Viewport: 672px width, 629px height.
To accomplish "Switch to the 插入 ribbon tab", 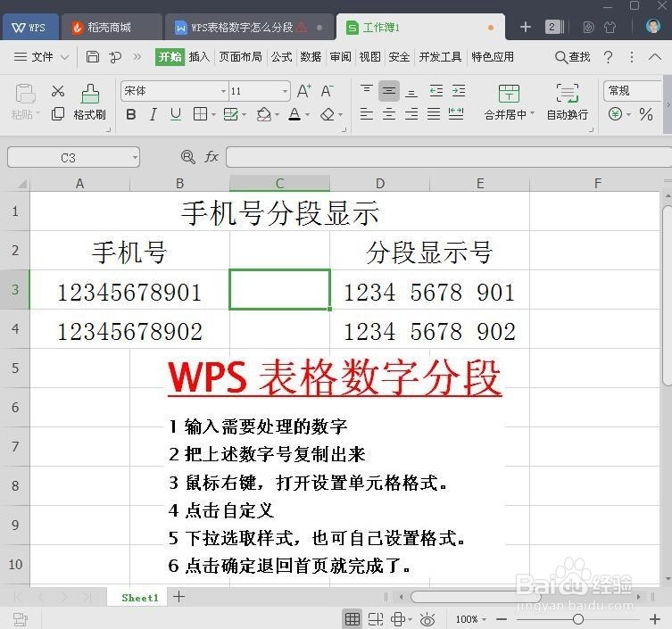I will 199,57.
